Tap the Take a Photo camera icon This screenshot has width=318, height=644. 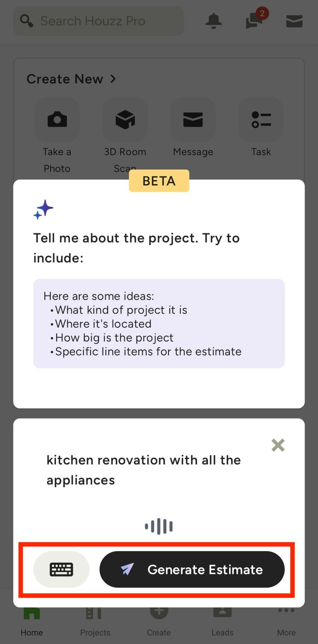57,119
